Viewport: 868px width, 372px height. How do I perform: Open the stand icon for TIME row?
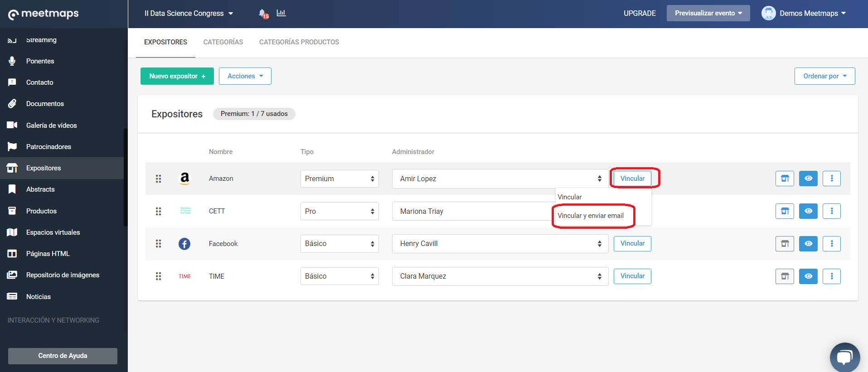785,276
